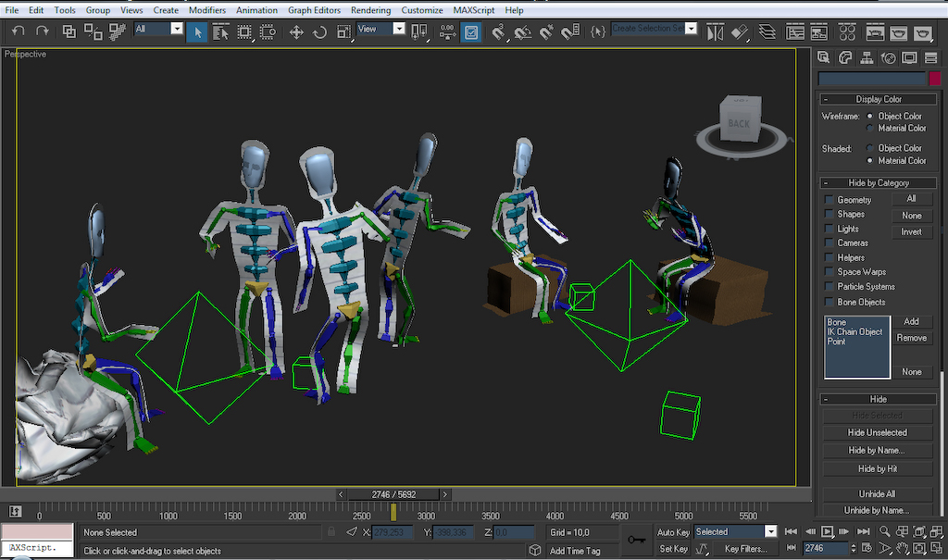Click the Auto Key button
The image size is (948, 560).
click(x=673, y=532)
